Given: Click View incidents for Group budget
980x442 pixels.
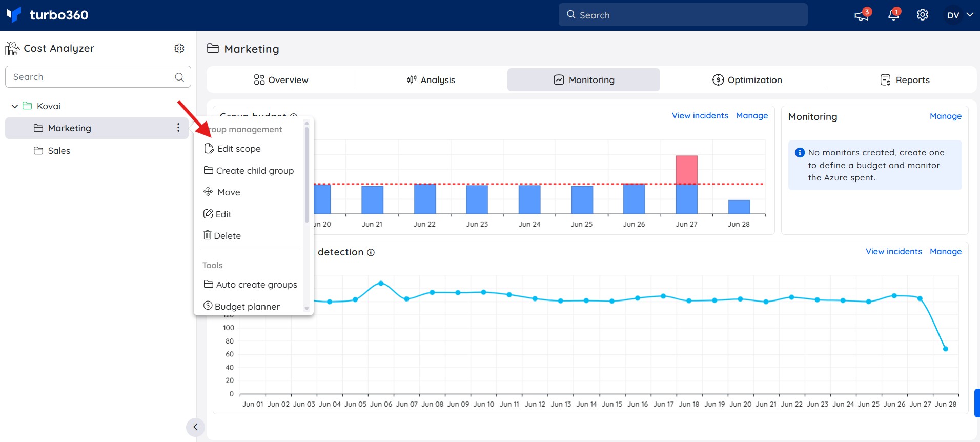Looking at the screenshot, I should [700, 116].
